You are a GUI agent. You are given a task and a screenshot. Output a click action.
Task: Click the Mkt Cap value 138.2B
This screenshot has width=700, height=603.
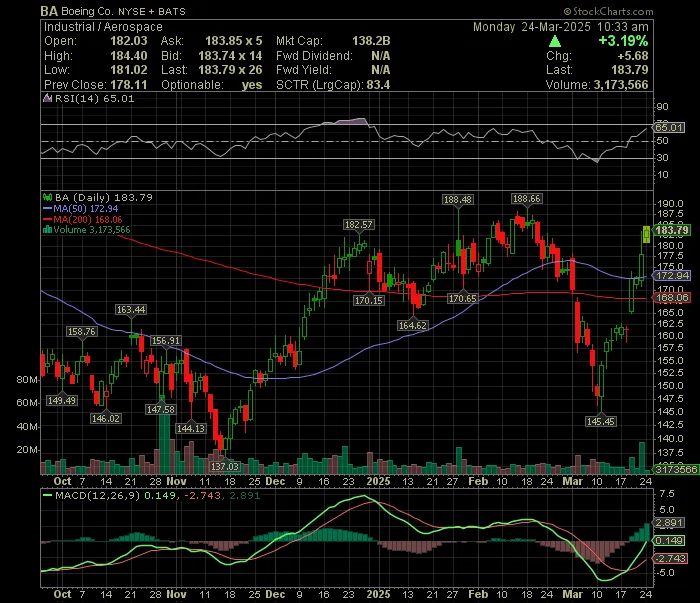(x=371, y=41)
